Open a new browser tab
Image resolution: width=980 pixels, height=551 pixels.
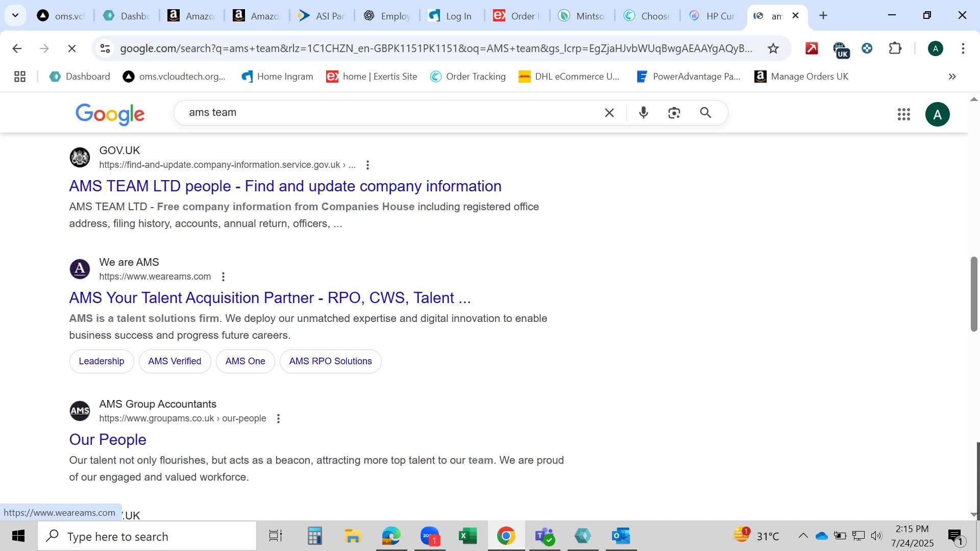pos(823,16)
